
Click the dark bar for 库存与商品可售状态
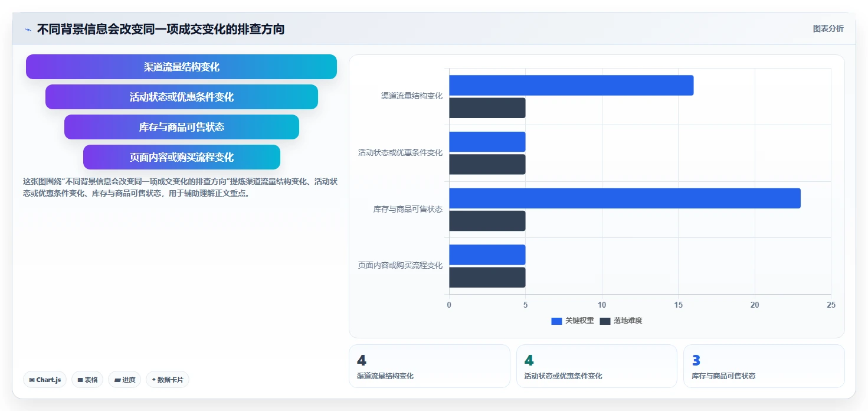coord(487,221)
